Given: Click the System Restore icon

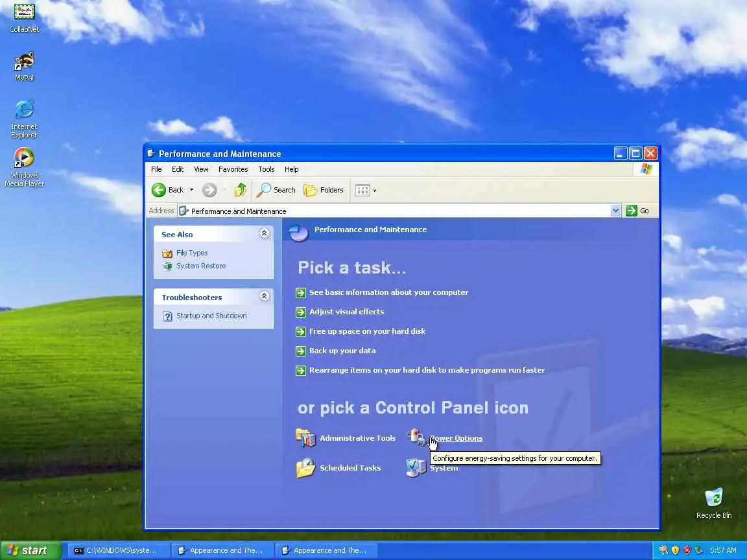Looking at the screenshot, I should point(167,266).
